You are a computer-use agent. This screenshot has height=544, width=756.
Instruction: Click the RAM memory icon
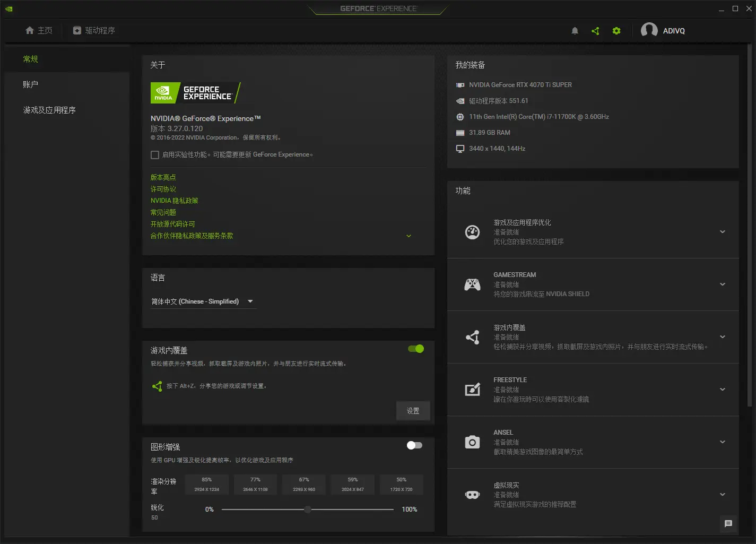[x=460, y=133]
